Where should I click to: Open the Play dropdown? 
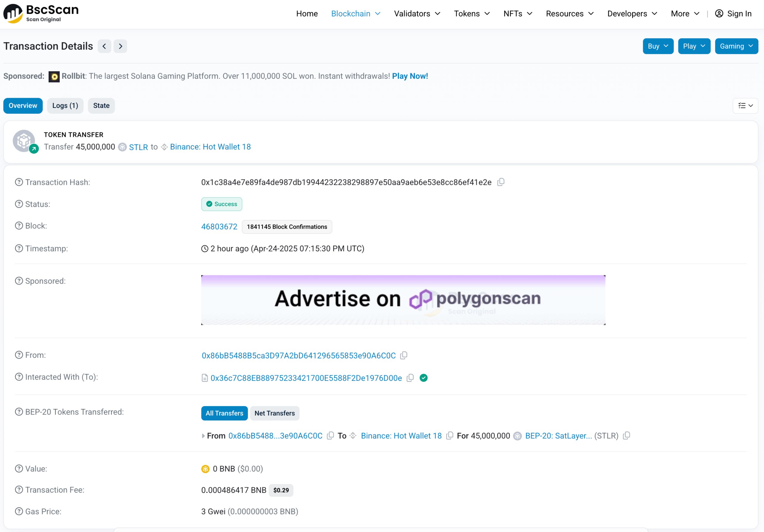(x=694, y=46)
